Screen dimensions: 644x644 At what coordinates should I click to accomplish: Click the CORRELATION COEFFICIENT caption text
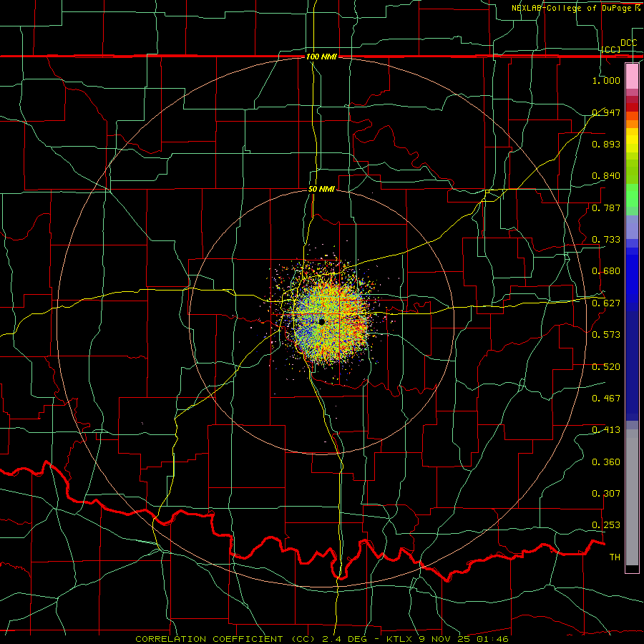point(209,639)
